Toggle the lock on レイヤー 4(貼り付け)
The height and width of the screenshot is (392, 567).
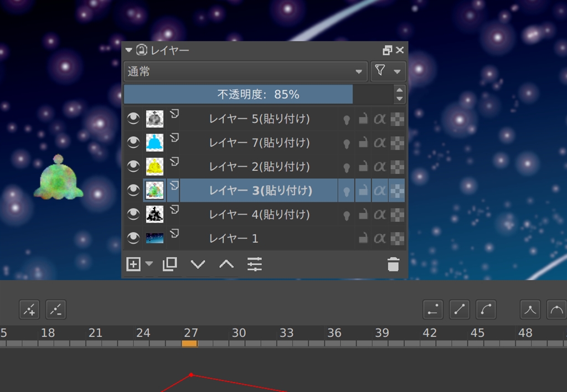[x=363, y=214]
